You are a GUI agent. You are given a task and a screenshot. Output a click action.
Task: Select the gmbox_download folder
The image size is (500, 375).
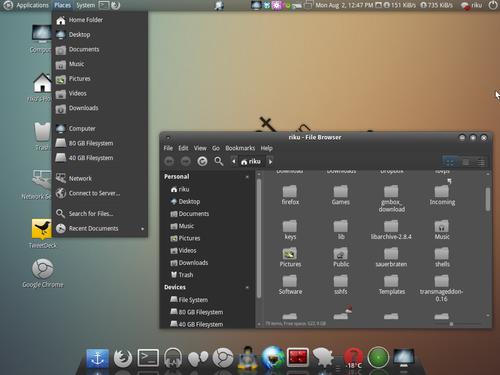[x=391, y=199]
